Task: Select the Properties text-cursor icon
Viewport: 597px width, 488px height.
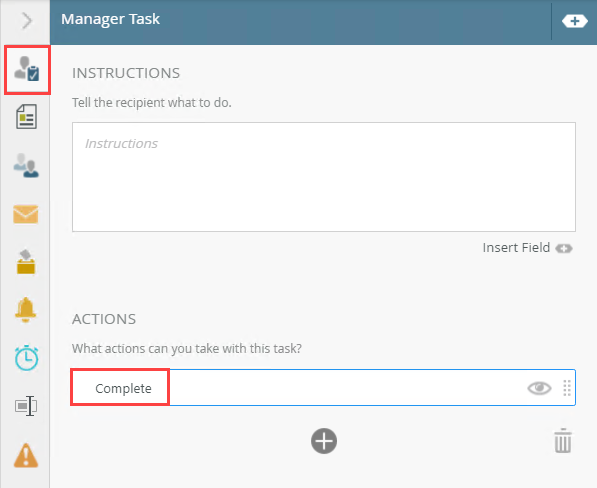Action: [26, 406]
